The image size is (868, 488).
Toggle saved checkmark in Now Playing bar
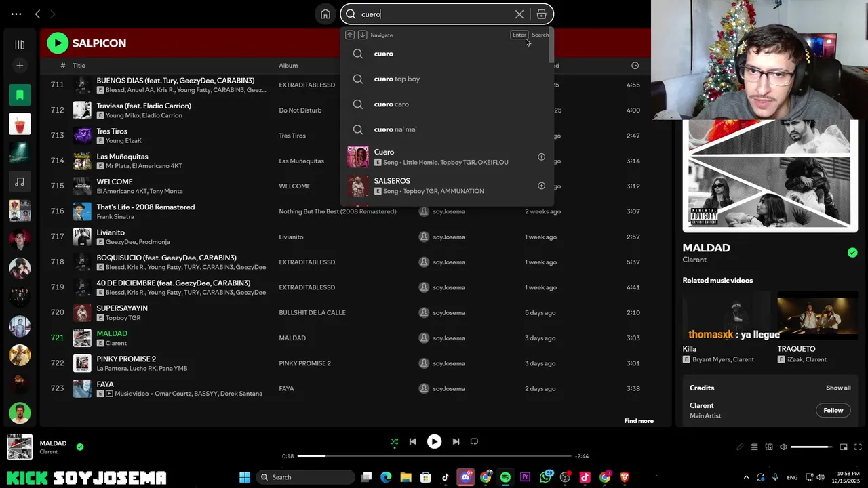tap(80, 447)
